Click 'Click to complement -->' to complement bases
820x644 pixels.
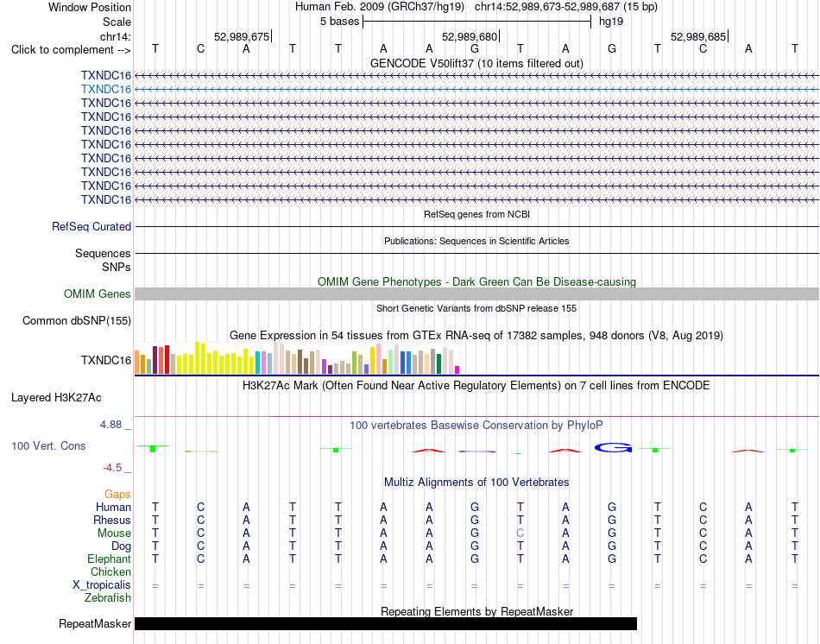pos(71,50)
